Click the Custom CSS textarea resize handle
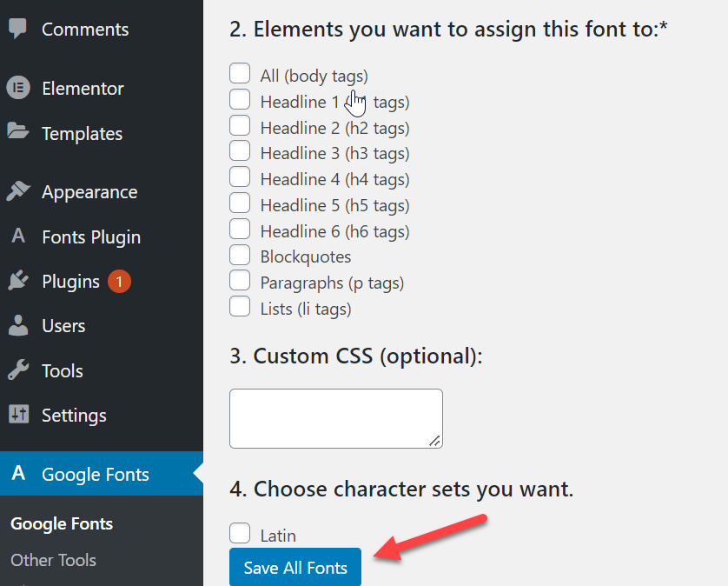 (x=435, y=441)
